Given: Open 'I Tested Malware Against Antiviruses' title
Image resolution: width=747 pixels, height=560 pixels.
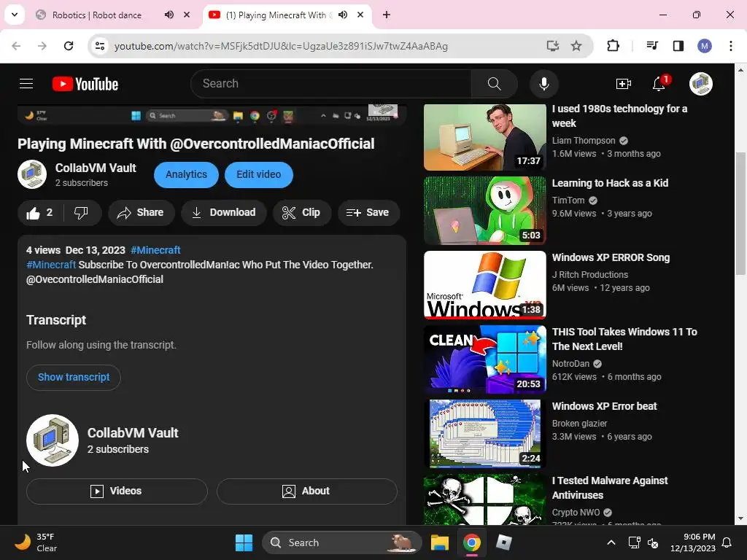Looking at the screenshot, I should tap(610, 488).
